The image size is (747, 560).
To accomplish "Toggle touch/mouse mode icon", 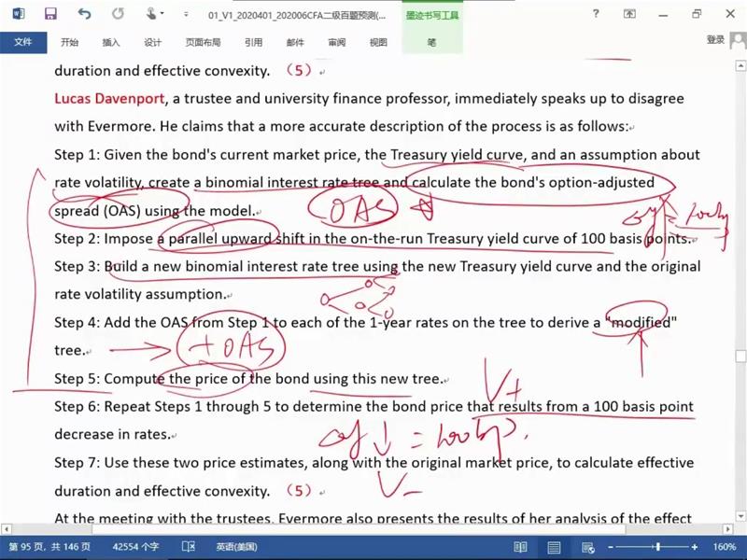I will pos(151,13).
